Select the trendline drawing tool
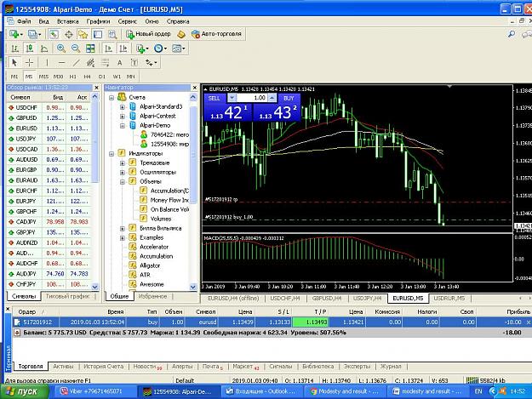Screen dimensions: 532x399 pos(77,62)
